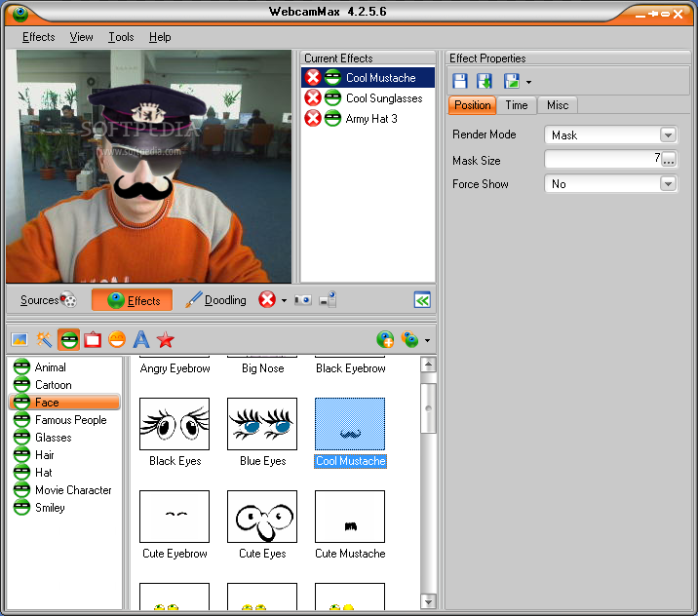Image resolution: width=698 pixels, height=616 pixels.
Task: Open the dropdown arrow next to the save icons
Action: (528, 82)
